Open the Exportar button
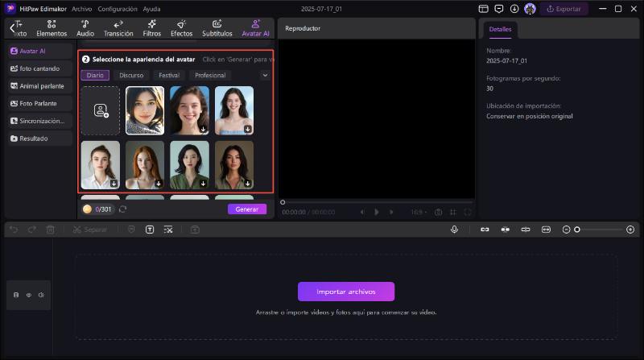 (x=563, y=9)
